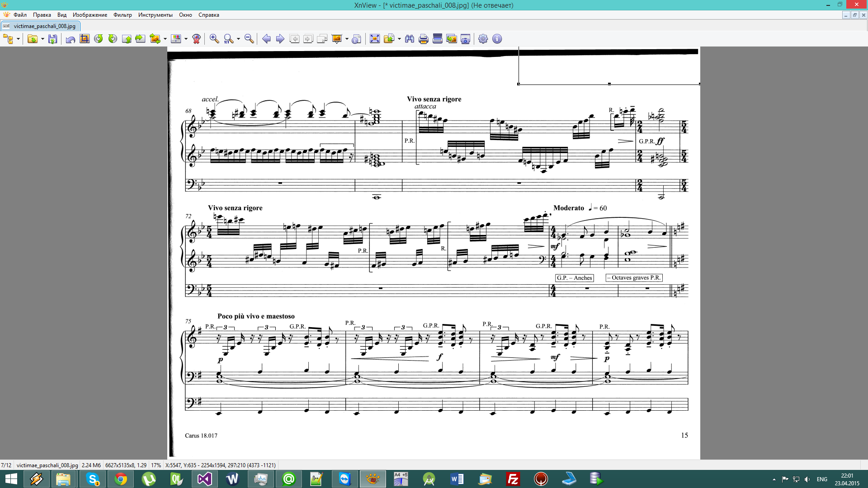Rotate image right (clockwise)
Screen dimensions: 868x488
click(113, 39)
